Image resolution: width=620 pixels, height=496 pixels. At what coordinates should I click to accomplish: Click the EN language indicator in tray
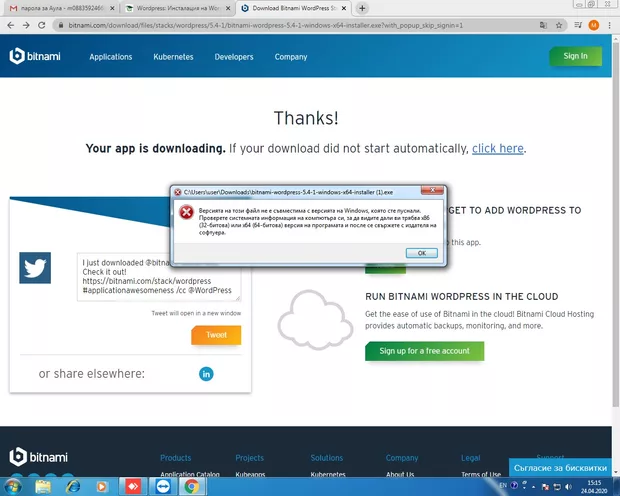click(503, 485)
